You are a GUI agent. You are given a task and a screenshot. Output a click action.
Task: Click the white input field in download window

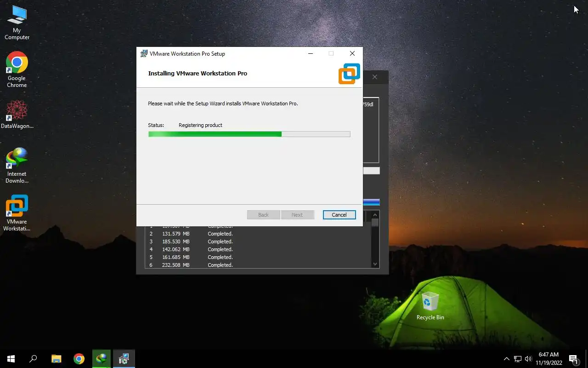tap(371, 171)
